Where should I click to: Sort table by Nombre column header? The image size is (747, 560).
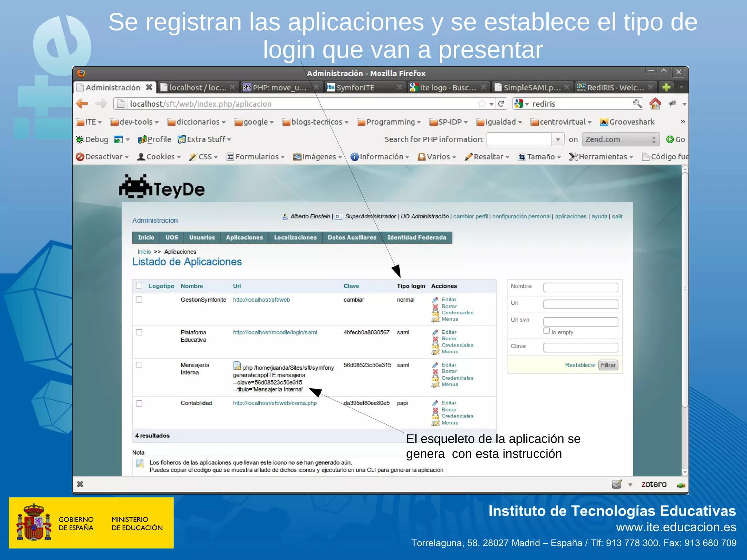(191, 286)
